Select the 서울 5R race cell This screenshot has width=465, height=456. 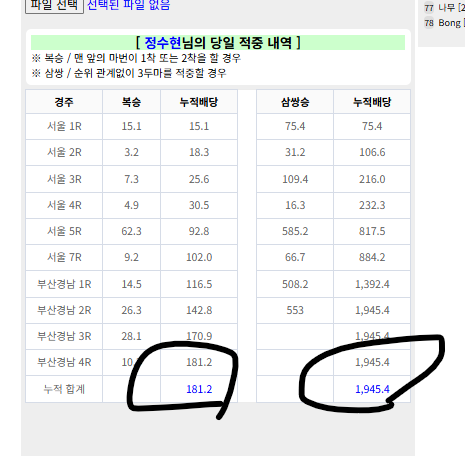point(64,231)
